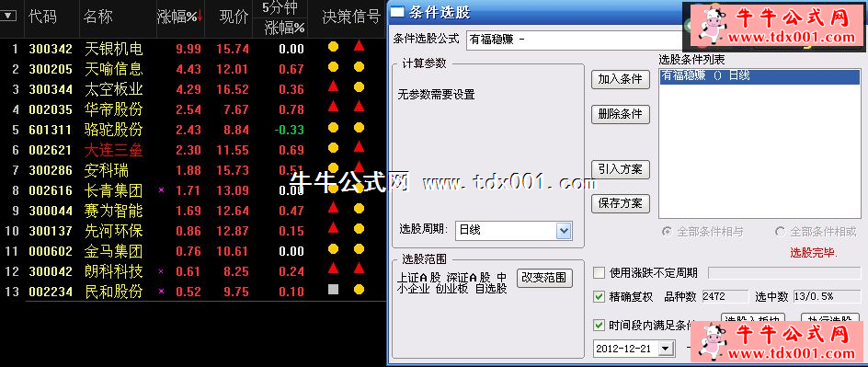Click the yellow circle signal in 赛为智能 row
This screenshot has width=868, height=367.
(359, 209)
